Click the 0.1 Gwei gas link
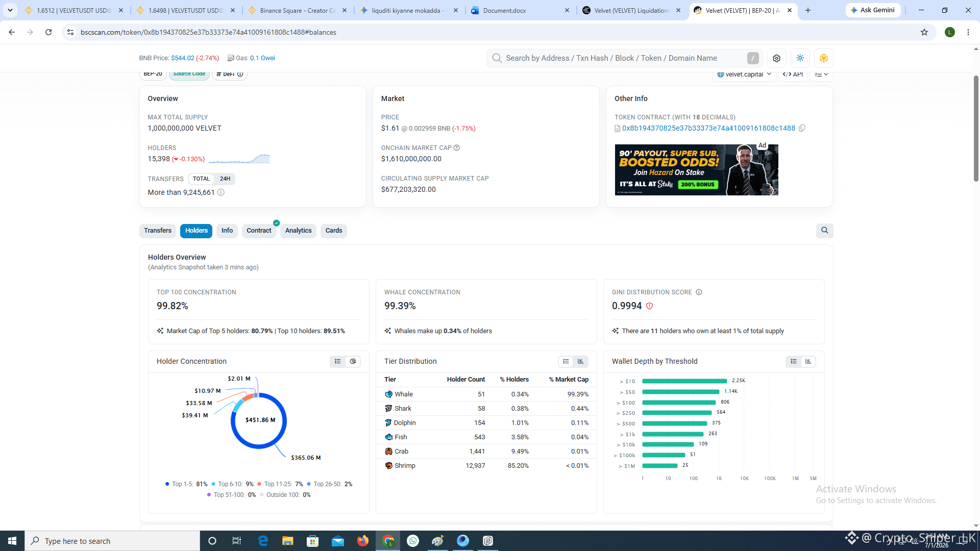Viewport: 980px width, 551px height. pyautogui.click(x=262, y=58)
